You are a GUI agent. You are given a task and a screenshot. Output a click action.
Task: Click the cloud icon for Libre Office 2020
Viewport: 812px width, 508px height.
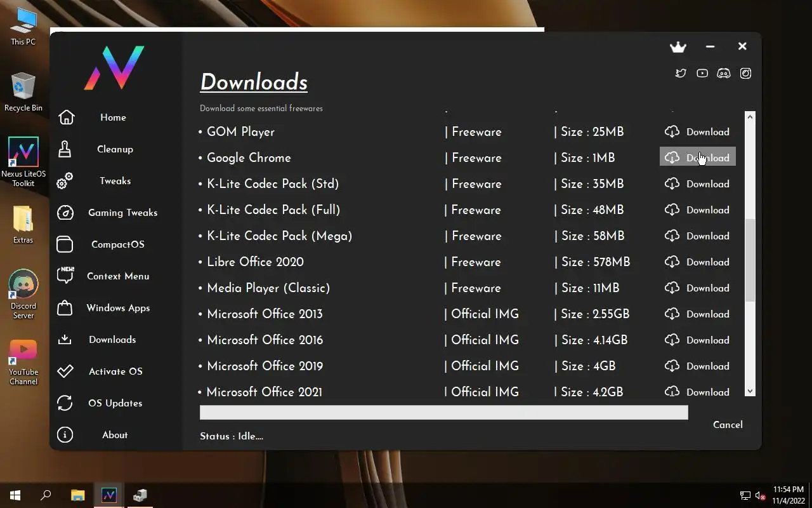pyautogui.click(x=672, y=262)
